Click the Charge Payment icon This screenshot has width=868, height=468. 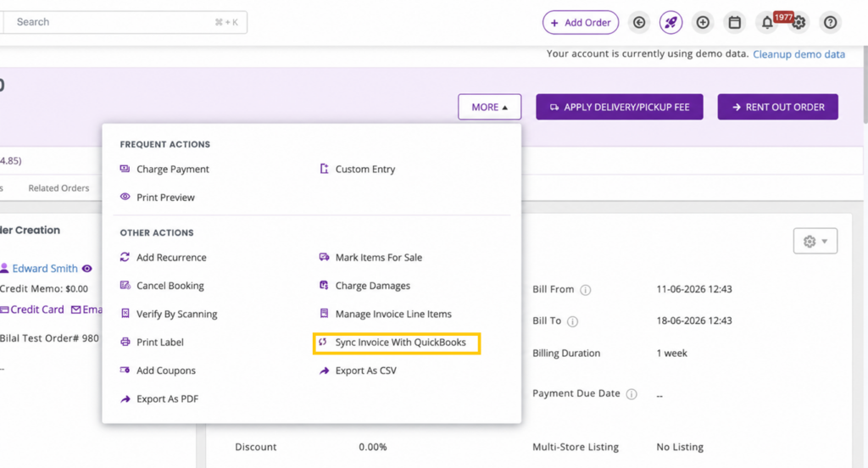[125, 169]
